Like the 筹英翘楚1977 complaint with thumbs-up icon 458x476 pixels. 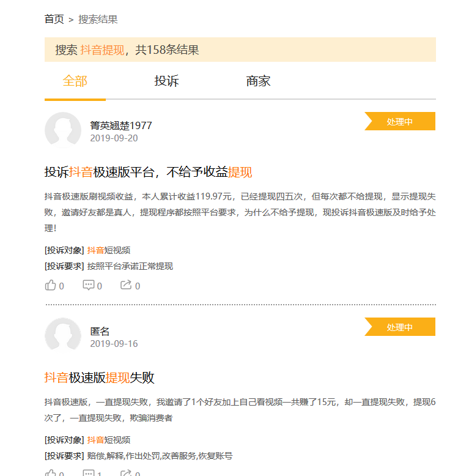51,285
